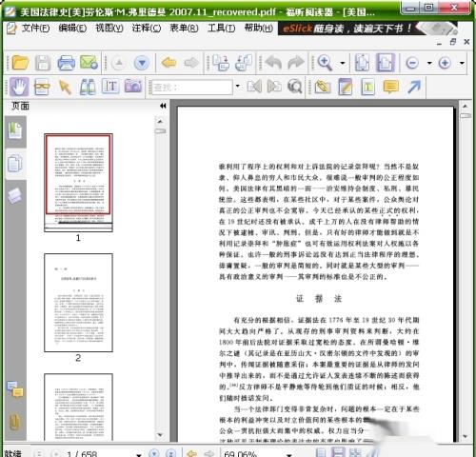Open the Bookmarks side panel

(x=15, y=130)
